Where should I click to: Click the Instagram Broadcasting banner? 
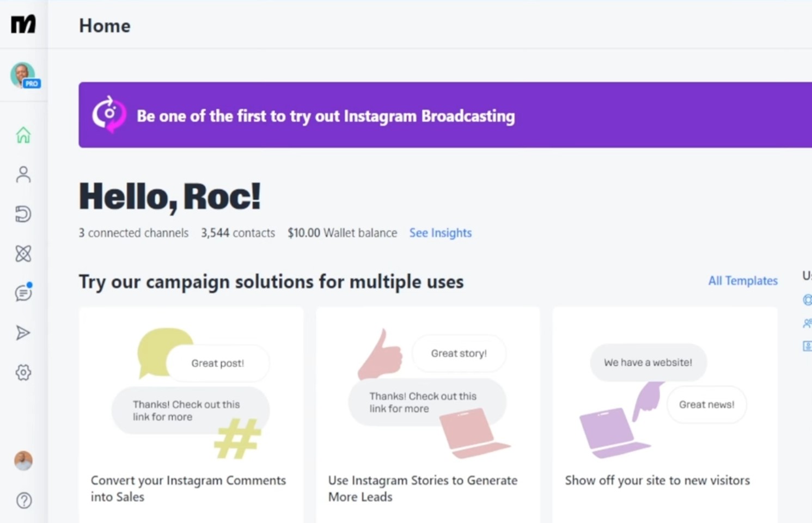click(x=445, y=115)
